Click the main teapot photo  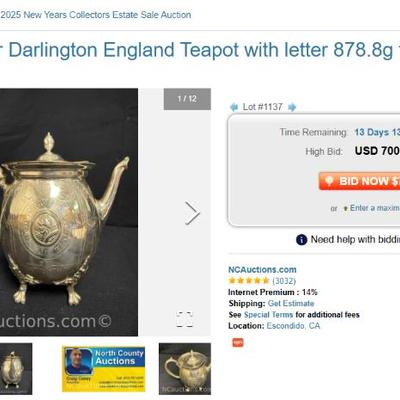[69, 212]
